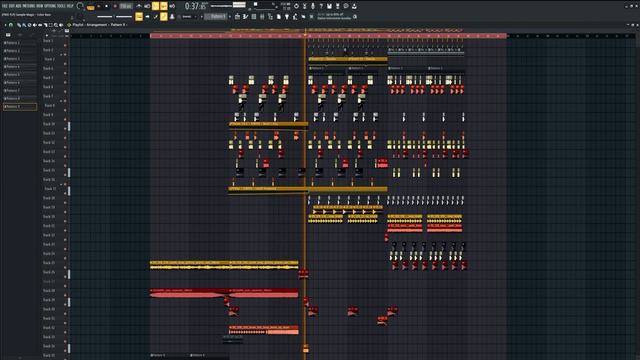Select Pattern 1 in the picker
This screenshot has width=640, height=360.
coord(20,43)
